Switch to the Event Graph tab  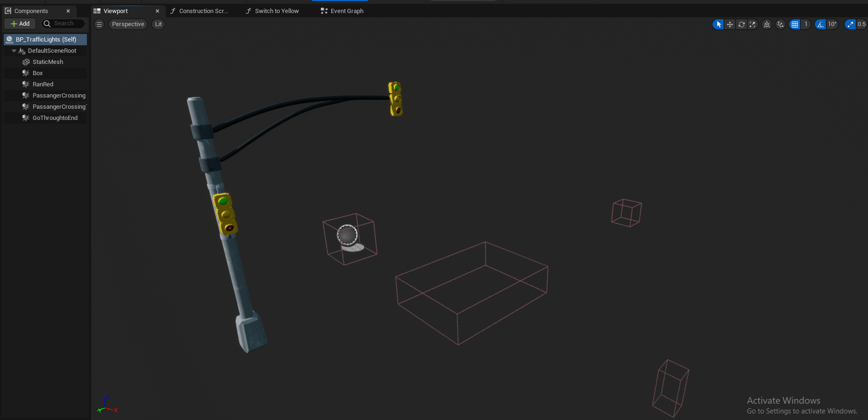pyautogui.click(x=347, y=11)
